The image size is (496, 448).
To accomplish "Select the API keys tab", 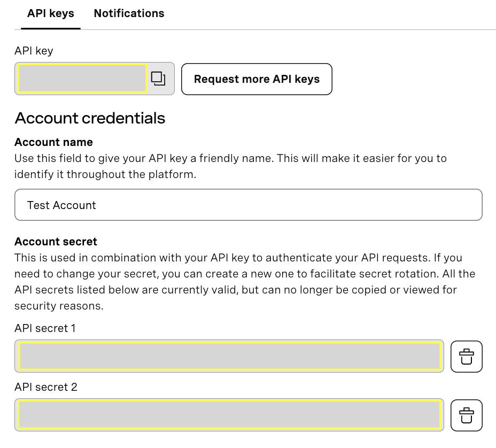I will coord(50,13).
